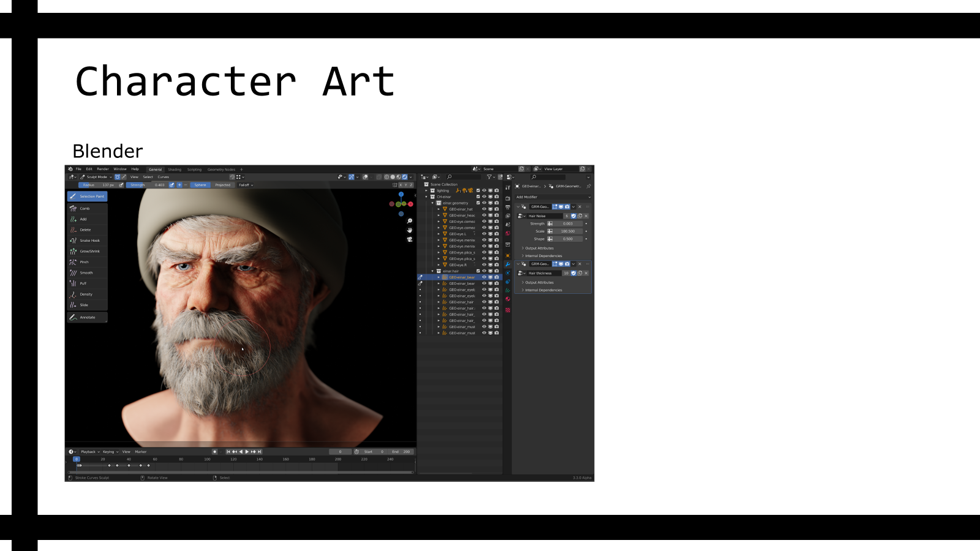
Task: Open the Object properties orange square tab
Action: click(x=508, y=255)
